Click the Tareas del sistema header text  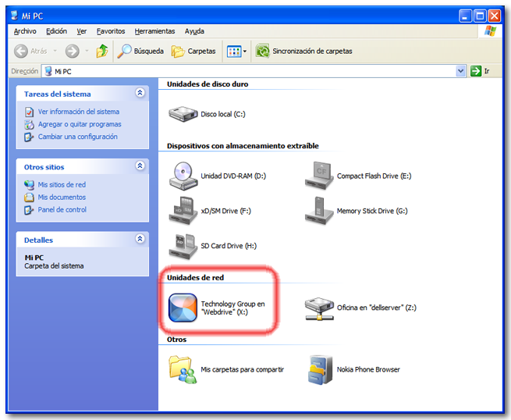coord(58,94)
